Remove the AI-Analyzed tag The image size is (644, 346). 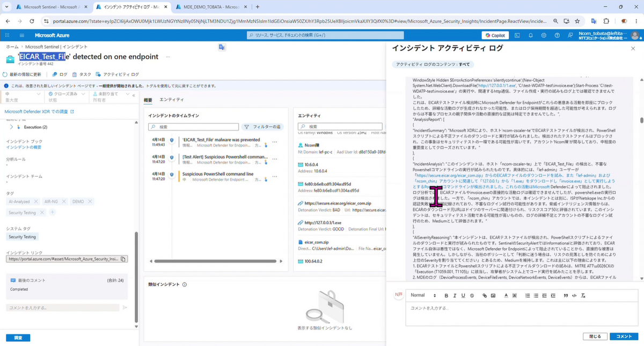pyautogui.click(x=36, y=201)
